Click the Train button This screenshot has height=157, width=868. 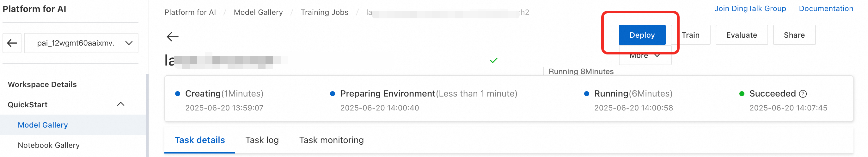[x=690, y=35]
